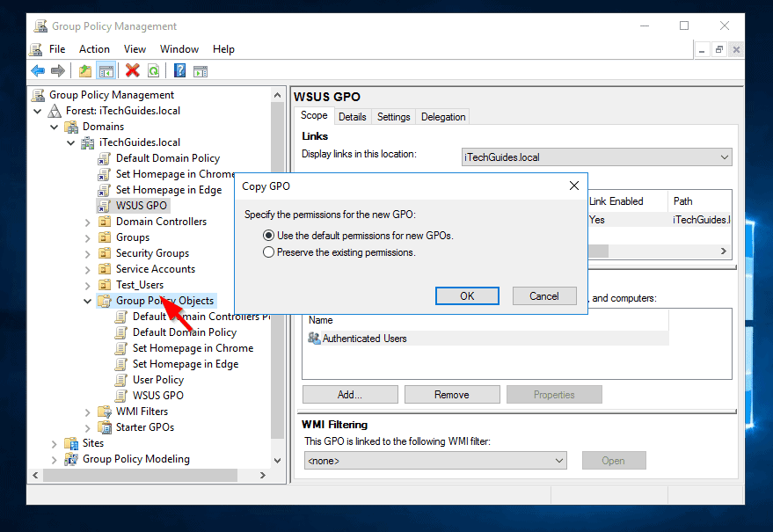Image resolution: width=773 pixels, height=532 pixels.
Task: Click the tree pane horizontal scrollbar thumb
Action: point(140,475)
